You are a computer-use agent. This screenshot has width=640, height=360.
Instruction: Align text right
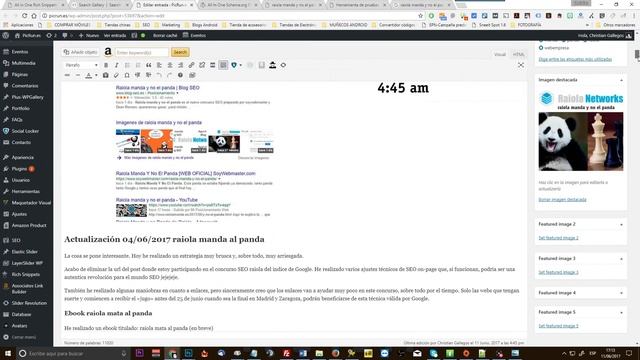click(x=180, y=65)
